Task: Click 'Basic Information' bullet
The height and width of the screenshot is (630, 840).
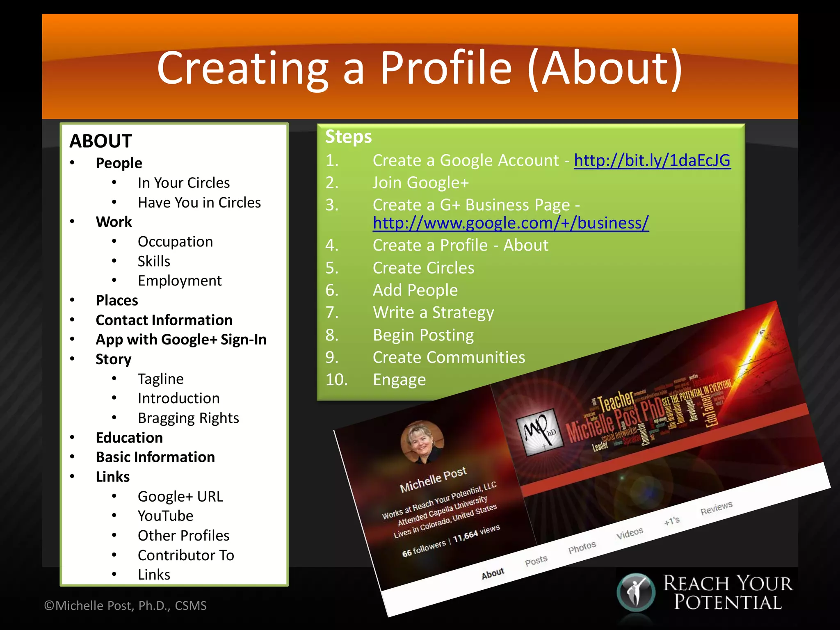Action: click(155, 457)
